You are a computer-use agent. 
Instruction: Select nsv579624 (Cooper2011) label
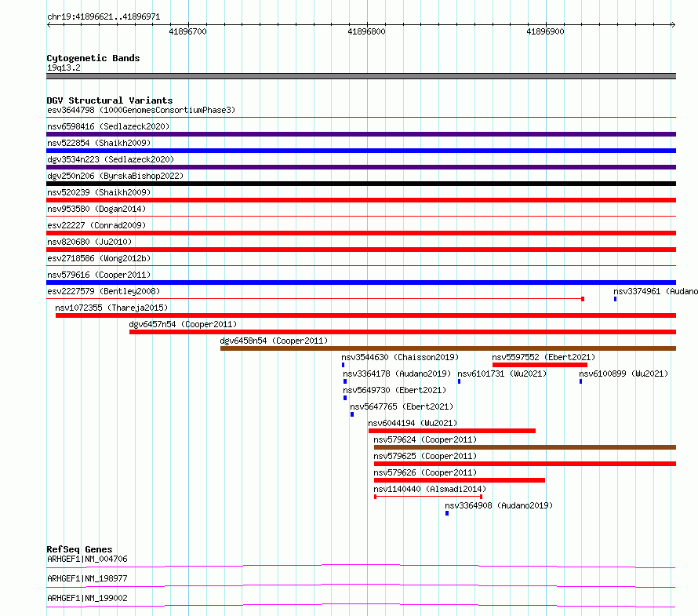click(x=425, y=439)
